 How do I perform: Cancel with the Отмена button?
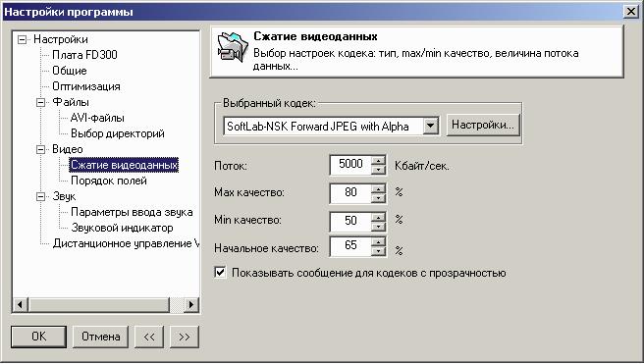(x=100, y=337)
